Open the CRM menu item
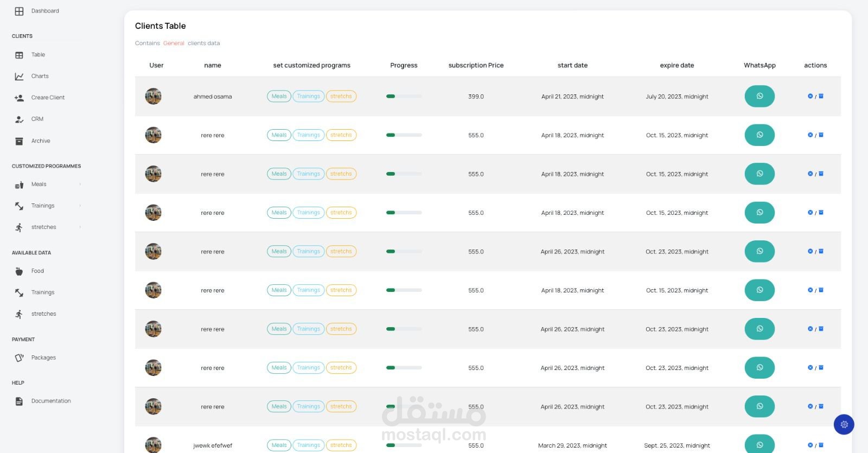The height and width of the screenshot is (453, 868). (x=37, y=119)
